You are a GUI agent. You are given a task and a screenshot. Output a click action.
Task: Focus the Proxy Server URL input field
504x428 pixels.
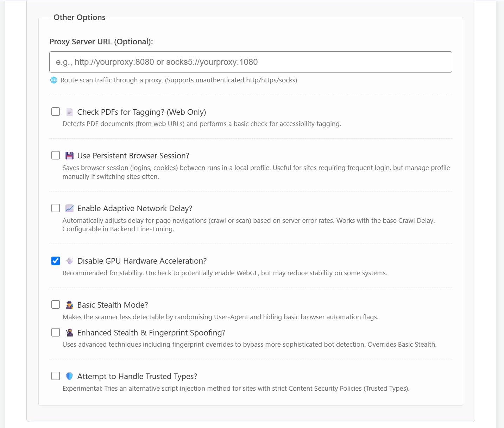(251, 62)
